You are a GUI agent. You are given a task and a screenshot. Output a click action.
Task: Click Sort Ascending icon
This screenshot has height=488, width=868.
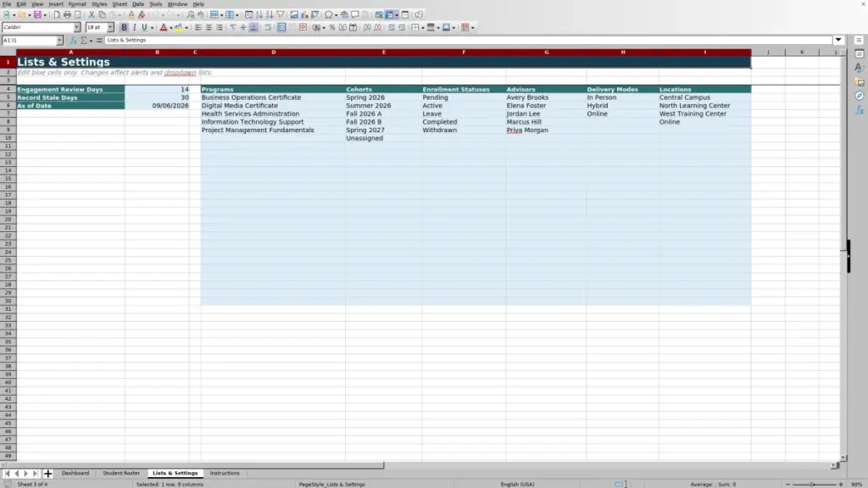259,15
